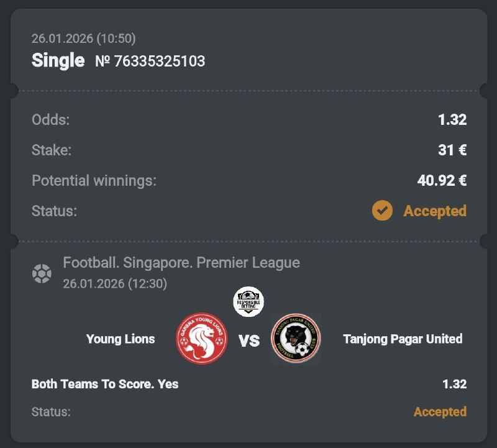Click the Potential winnings 40.92 € amount
The height and width of the screenshot is (448, 497).
[x=442, y=180]
